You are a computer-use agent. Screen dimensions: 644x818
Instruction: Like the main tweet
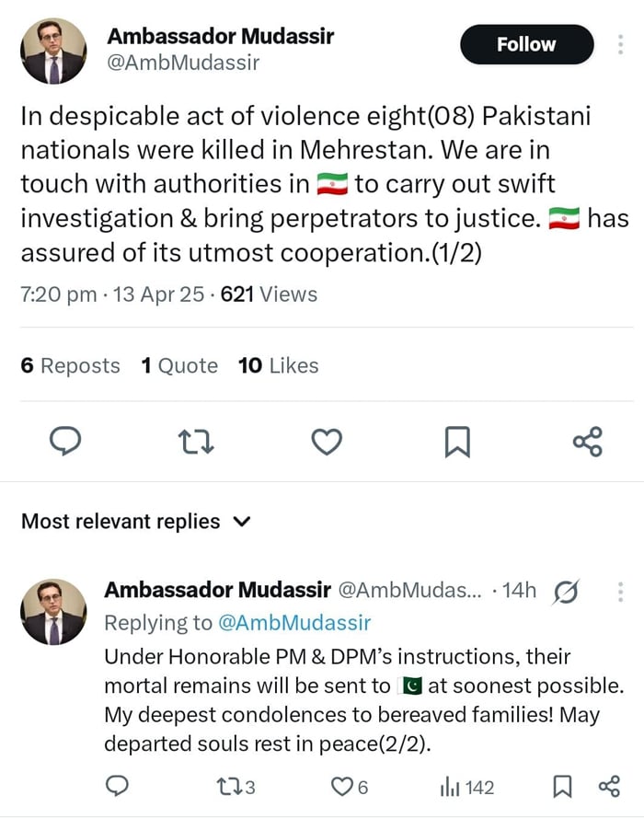click(327, 443)
